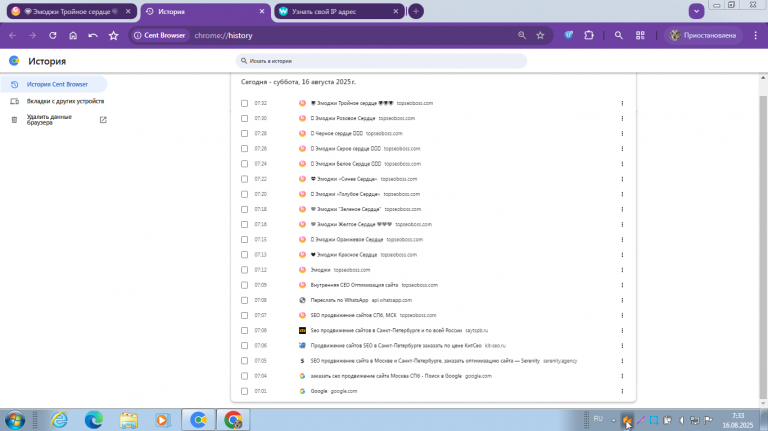Click the toolbar search magnifier
This screenshot has height=431, width=768.
pyautogui.click(x=619, y=35)
